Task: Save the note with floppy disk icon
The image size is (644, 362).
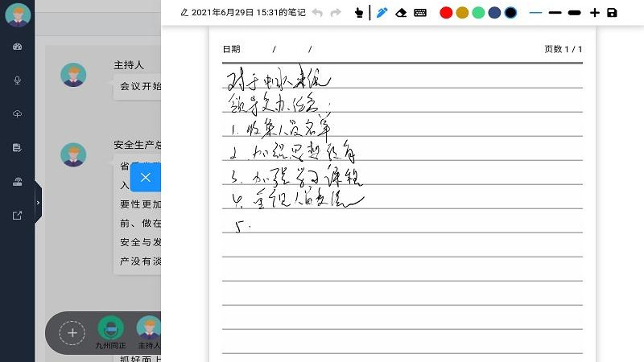Action: pyautogui.click(x=612, y=13)
